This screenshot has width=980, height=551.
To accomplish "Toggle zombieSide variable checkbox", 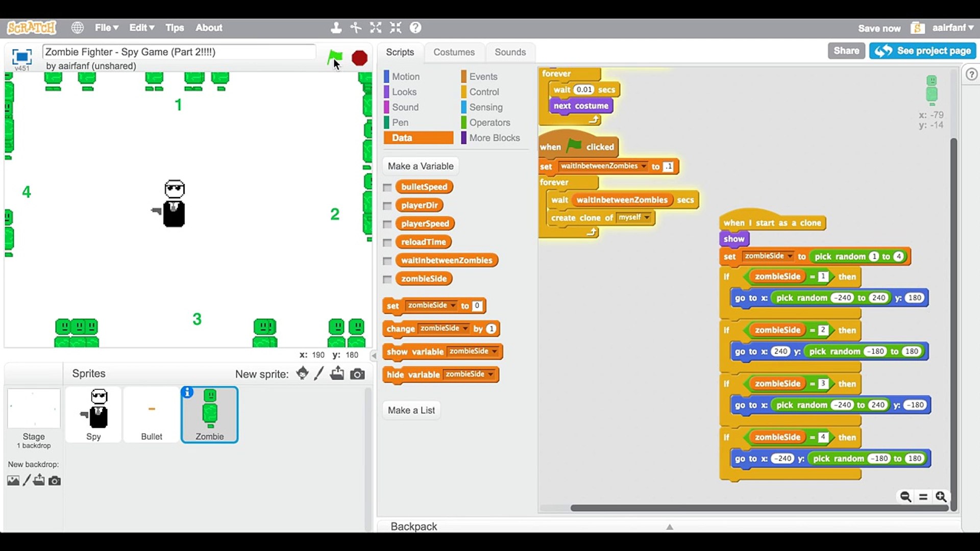I will tap(388, 278).
